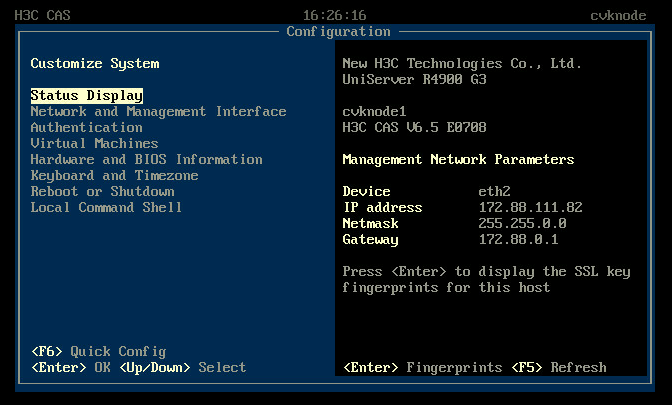Click the Device label
Screen dimensions: 672x405
click(366, 192)
